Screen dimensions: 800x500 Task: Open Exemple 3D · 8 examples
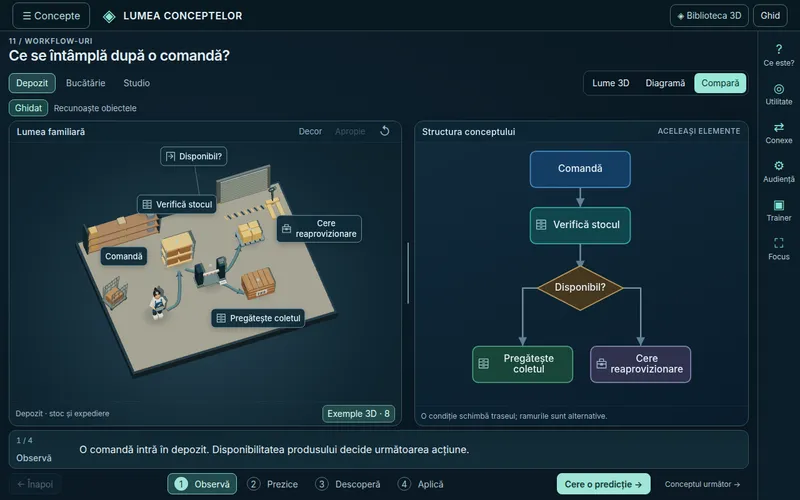[x=358, y=414]
